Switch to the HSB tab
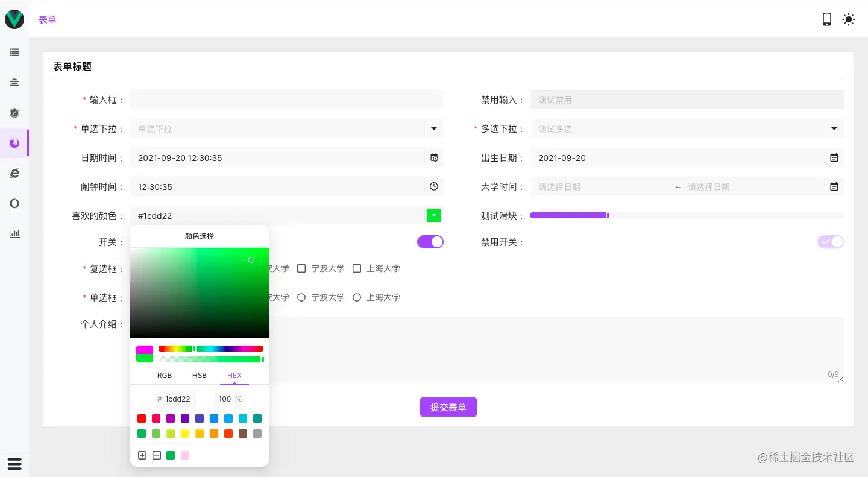Image resolution: width=868 pixels, height=477 pixels. pyautogui.click(x=199, y=375)
